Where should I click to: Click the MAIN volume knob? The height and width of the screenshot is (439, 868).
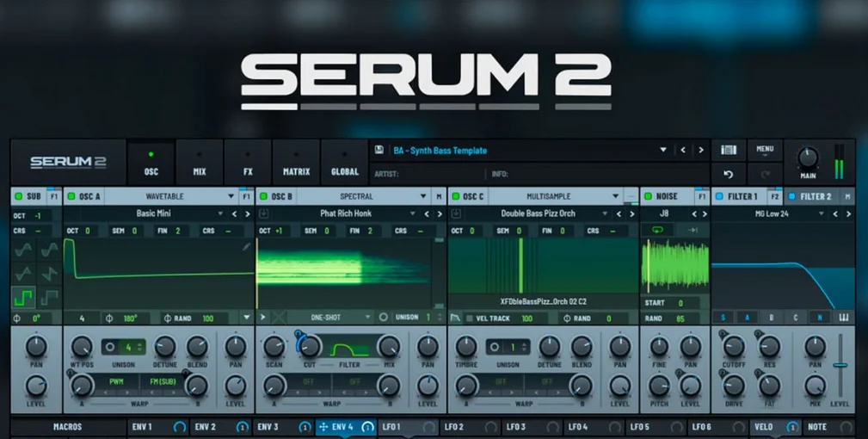(x=808, y=159)
